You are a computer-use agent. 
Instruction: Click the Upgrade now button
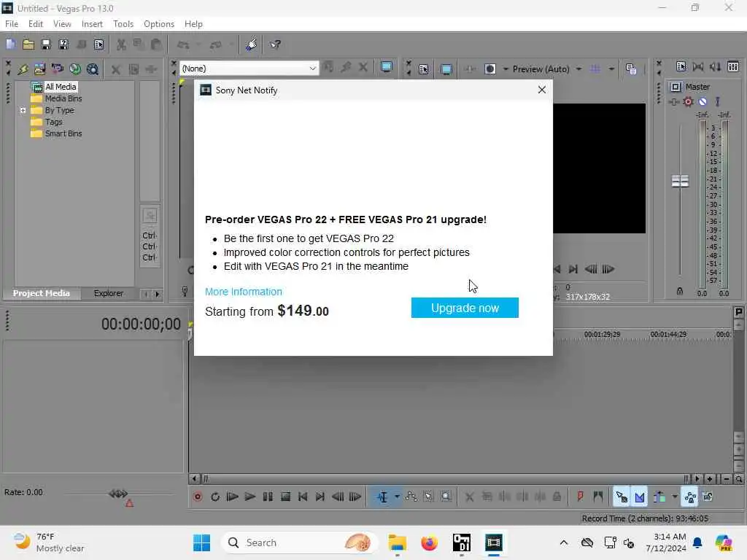[465, 308]
